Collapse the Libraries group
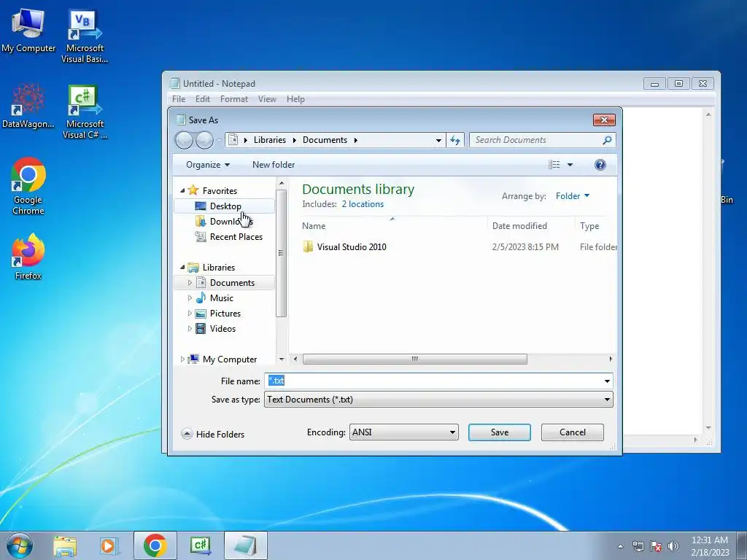This screenshot has width=747, height=560. 182,267
